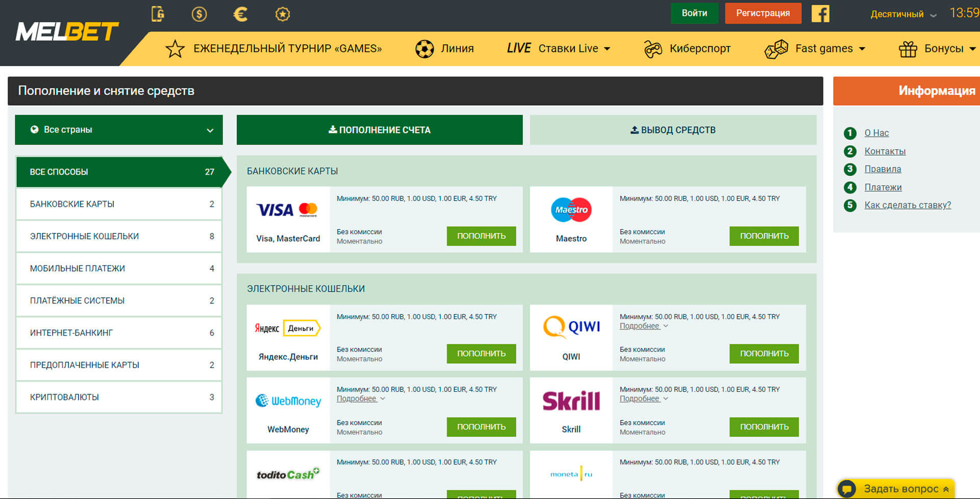This screenshot has height=499, width=980.
Task: Click ПОПОЛНИТЬ for QIWI
Action: point(764,353)
